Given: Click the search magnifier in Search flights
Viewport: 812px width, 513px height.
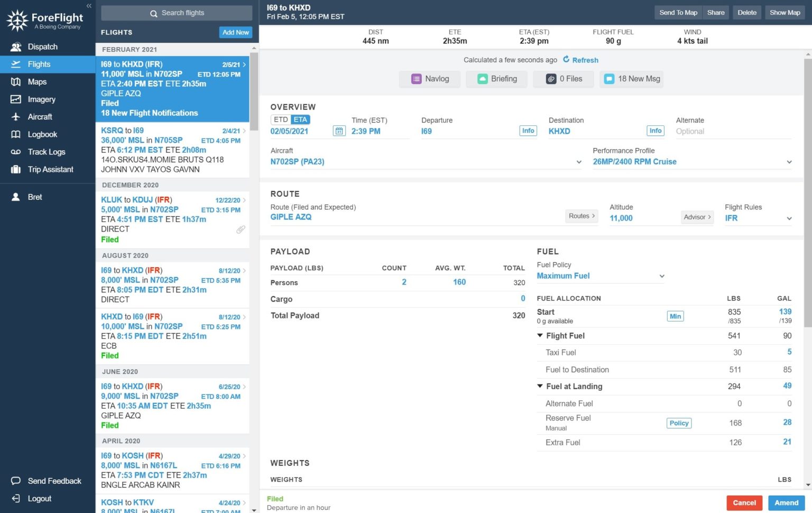Looking at the screenshot, I should tap(153, 12).
